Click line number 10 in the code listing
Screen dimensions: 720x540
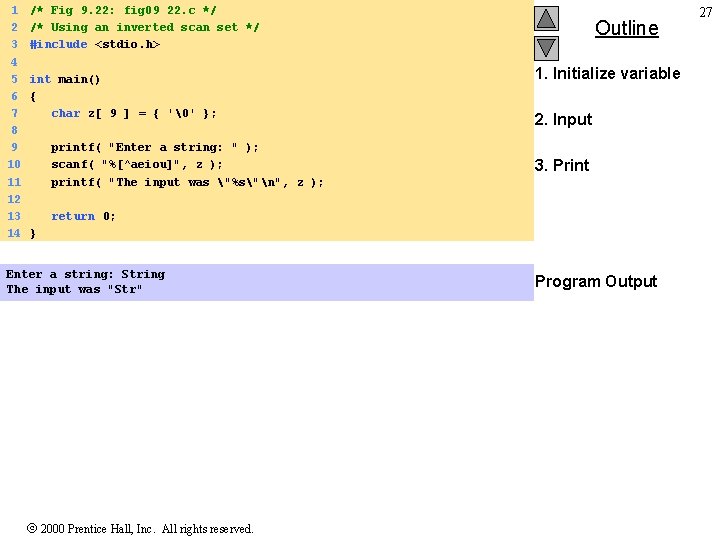(14, 164)
